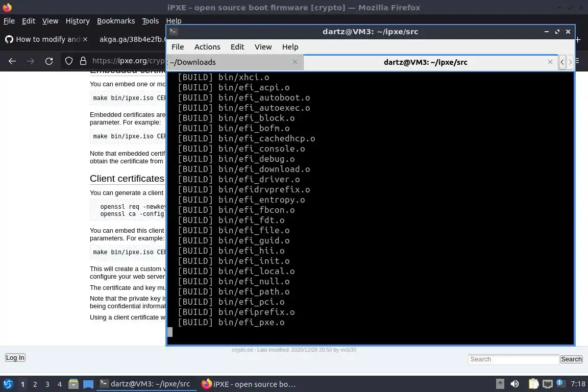
Task: Open Firefox Bookmarks menu
Action: (116, 21)
